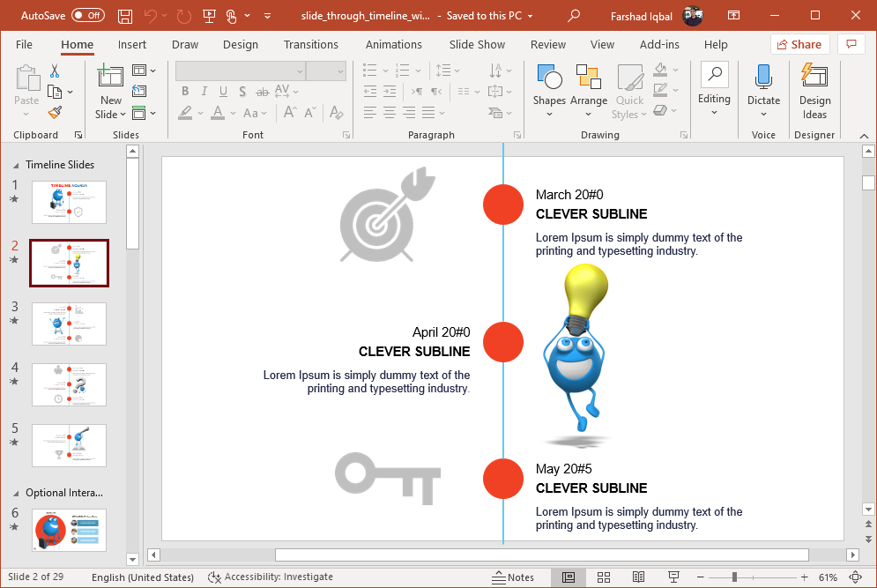Toggle Normal view in the status bar
Image resolution: width=877 pixels, height=588 pixels.
click(569, 577)
